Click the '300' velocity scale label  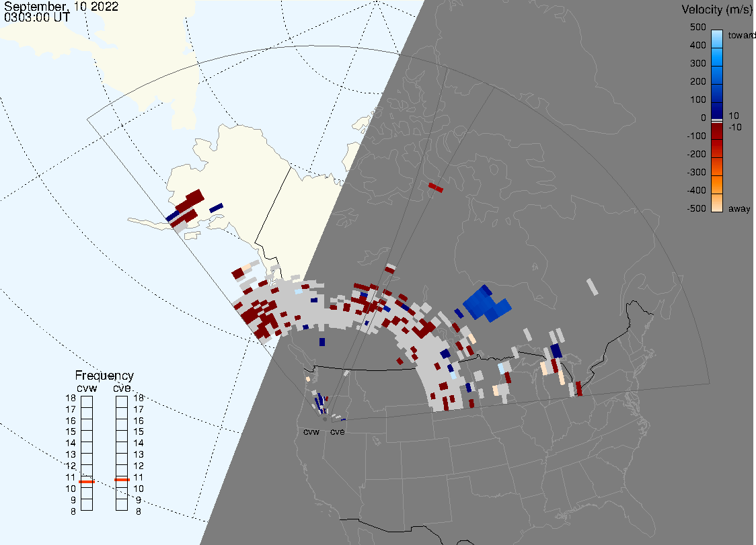point(697,64)
